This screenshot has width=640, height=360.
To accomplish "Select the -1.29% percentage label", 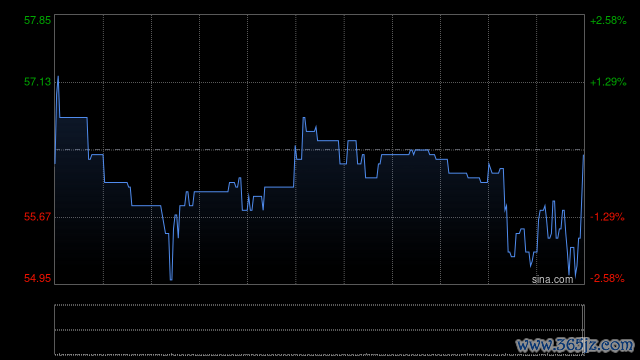I will 607,217.
